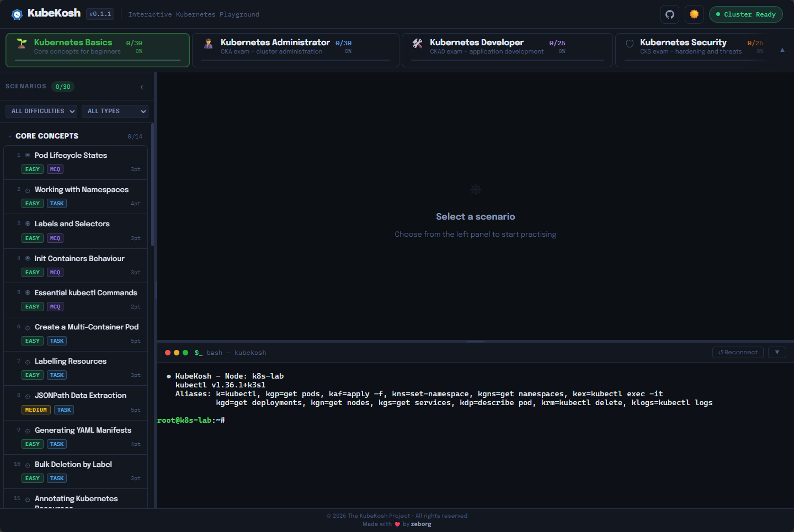
Task: Click the terminal prompt $_ icon
Action: point(198,353)
